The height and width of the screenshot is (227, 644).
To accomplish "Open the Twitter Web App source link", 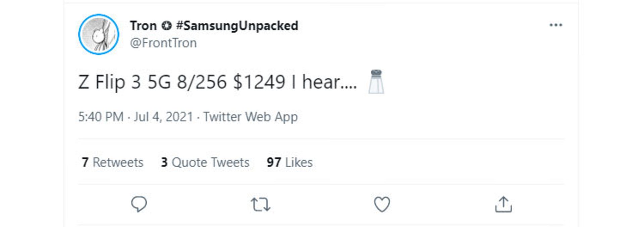I will click(x=251, y=117).
